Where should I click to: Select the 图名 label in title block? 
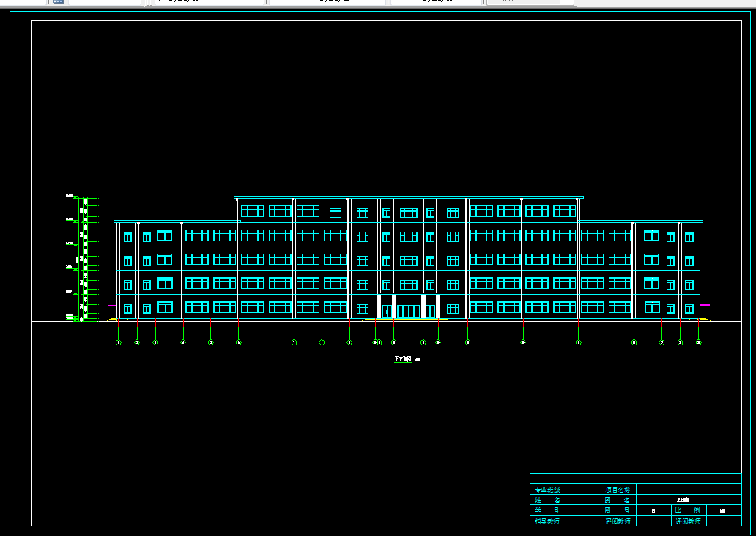pos(618,500)
